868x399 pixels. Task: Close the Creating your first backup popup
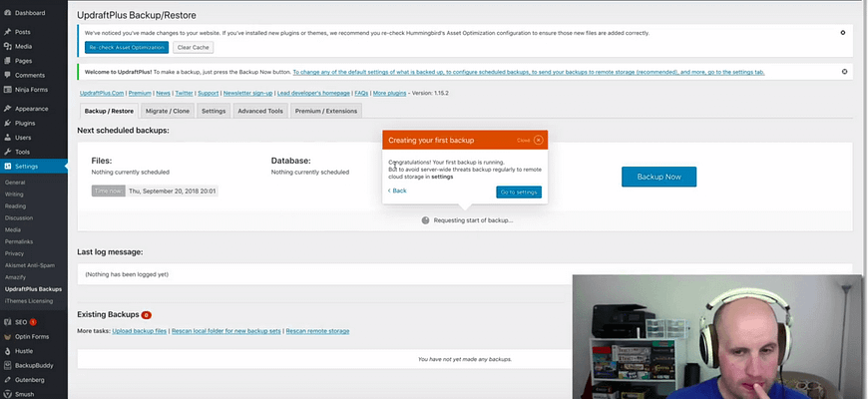coord(538,140)
